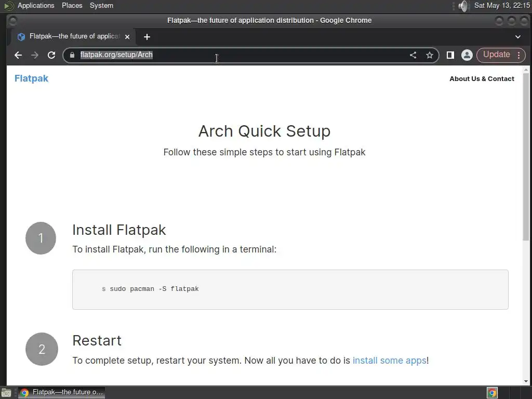Image resolution: width=532 pixels, height=399 pixels.
Task: Click the Arch Quick Setup heading
Action: point(264,131)
